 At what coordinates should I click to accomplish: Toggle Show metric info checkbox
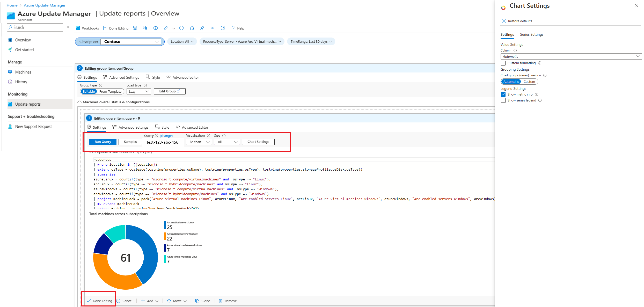tap(503, 94)
